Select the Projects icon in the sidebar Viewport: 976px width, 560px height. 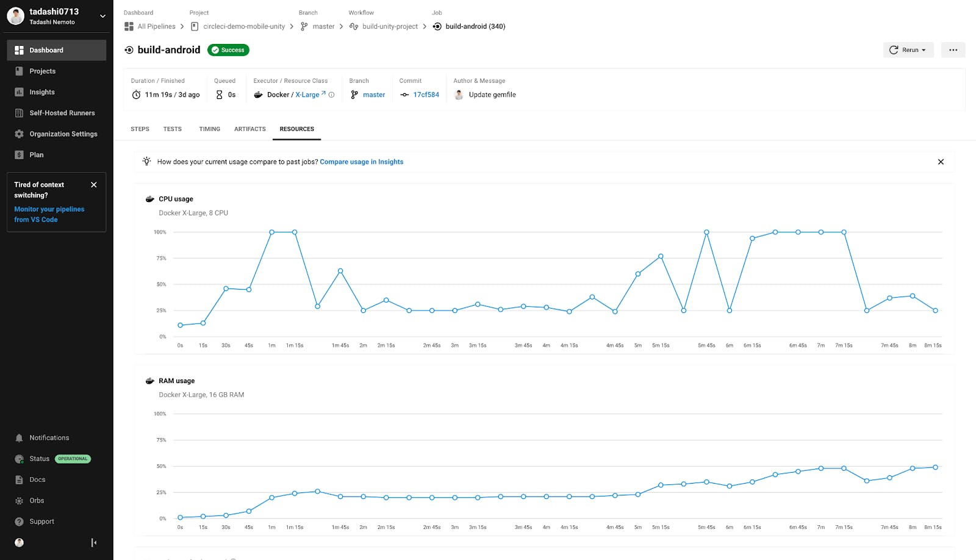41,71
